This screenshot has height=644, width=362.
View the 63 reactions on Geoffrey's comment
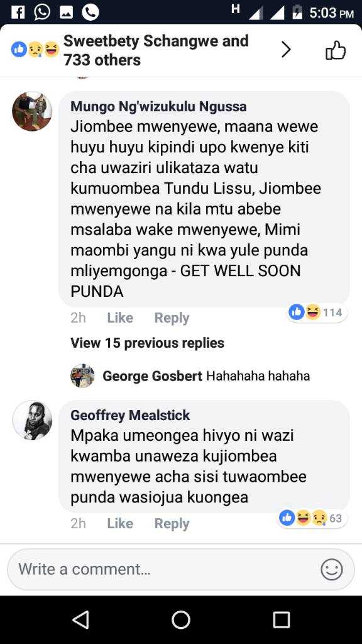click(x=312, y=518)
